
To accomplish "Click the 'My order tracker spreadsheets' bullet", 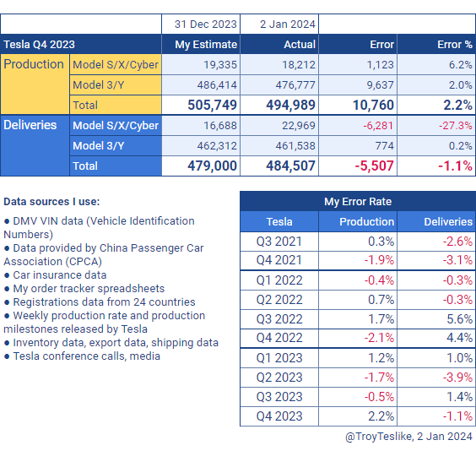I will pyautogui.click(x=84, y=289).
